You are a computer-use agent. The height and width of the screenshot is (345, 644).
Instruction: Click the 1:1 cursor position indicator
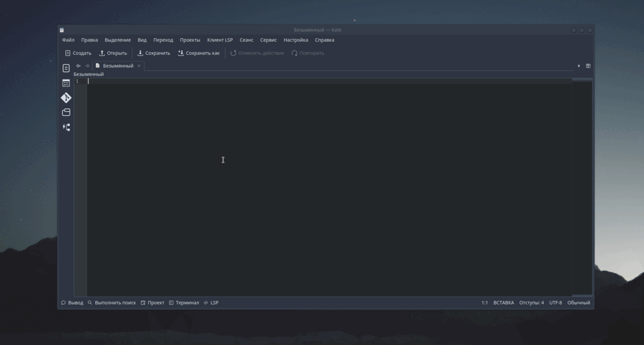(x=485, y=303)
